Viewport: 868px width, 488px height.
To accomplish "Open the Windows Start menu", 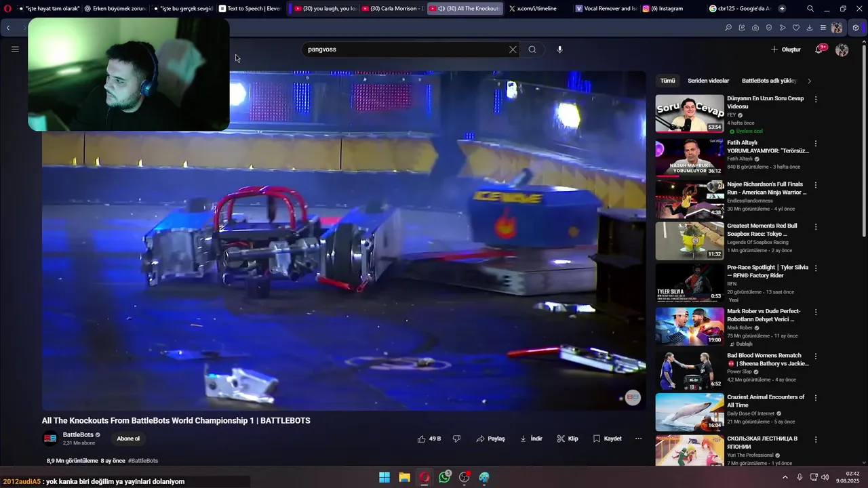I will (x=384, y=477).
